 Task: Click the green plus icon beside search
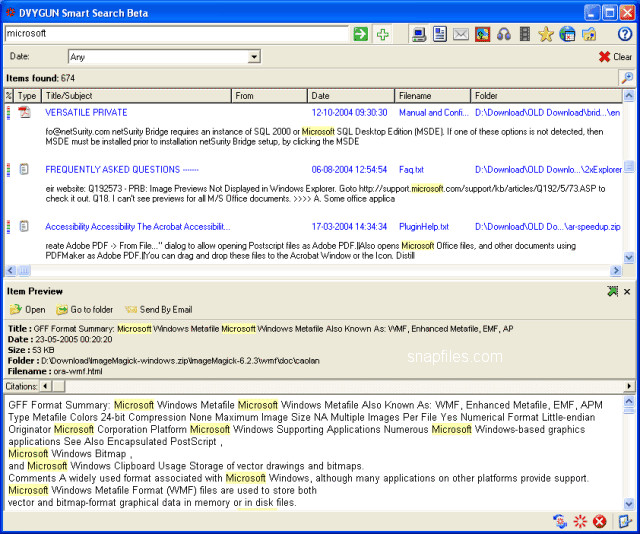pyautogui.click(x=382, y=34)
